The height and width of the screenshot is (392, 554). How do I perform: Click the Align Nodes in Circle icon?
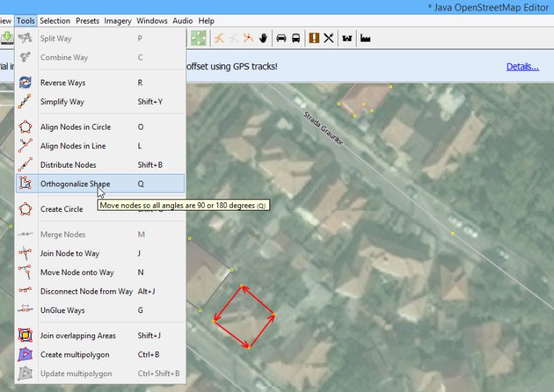(x=25, y=127)
